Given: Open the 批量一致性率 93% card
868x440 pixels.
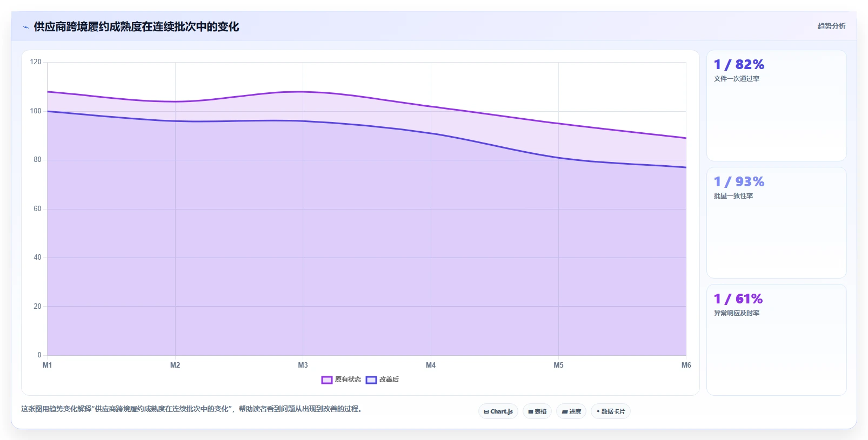Looking at the screenshot, I should pos(777,223).
